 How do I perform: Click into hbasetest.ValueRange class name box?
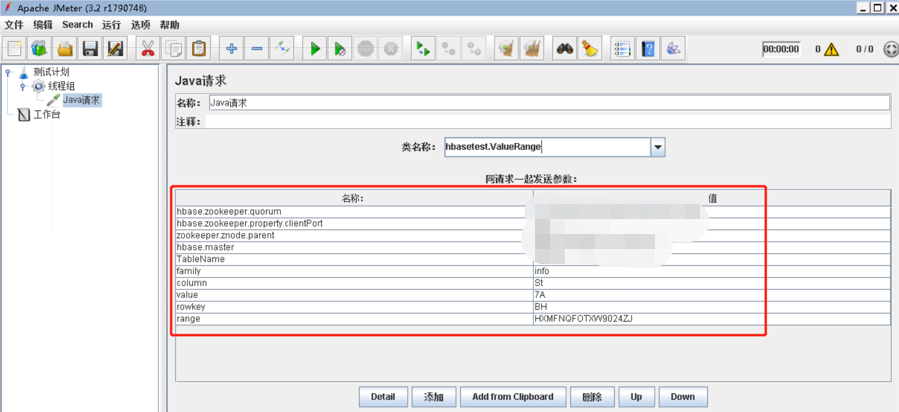coord(548,148)
